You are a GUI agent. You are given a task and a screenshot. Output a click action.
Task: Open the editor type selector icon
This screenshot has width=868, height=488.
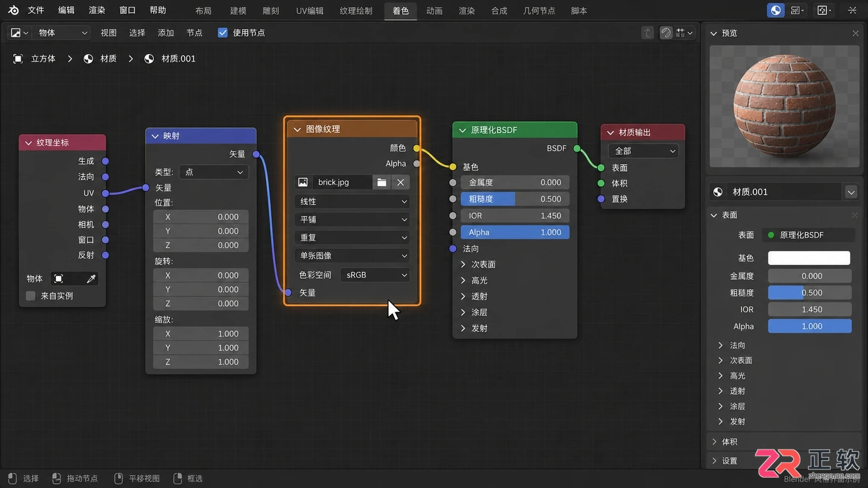pos(20,33)
